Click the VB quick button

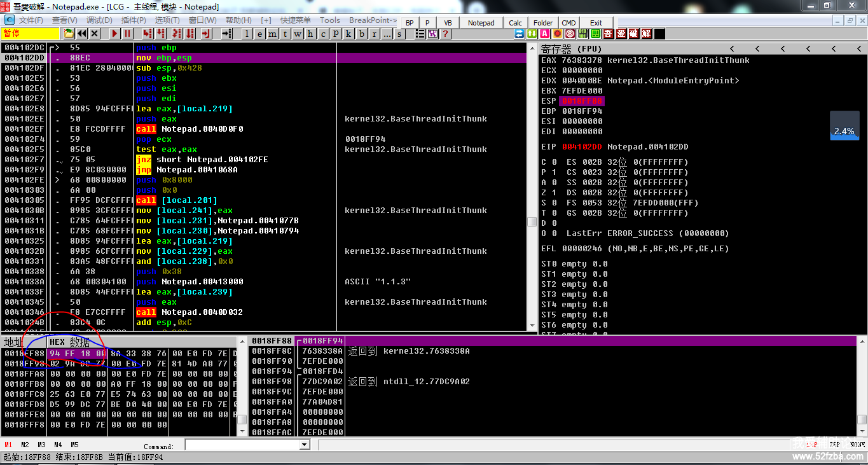click(x=448, y=23)
